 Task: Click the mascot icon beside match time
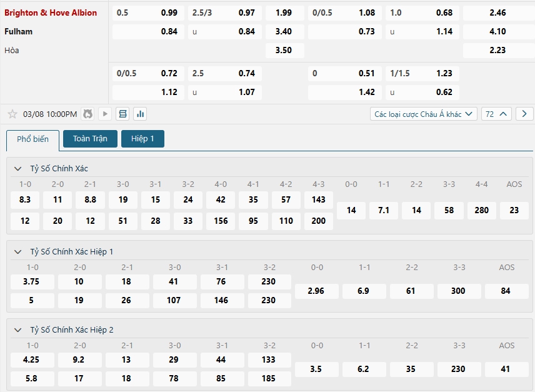pos(87,114)
